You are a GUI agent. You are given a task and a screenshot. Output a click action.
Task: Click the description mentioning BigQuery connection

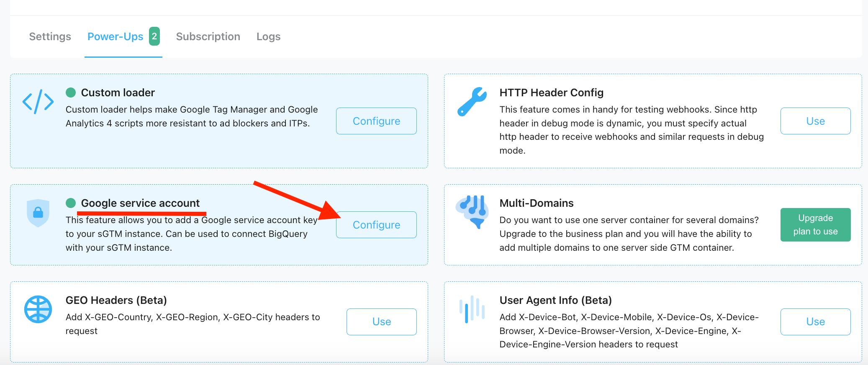192,234
